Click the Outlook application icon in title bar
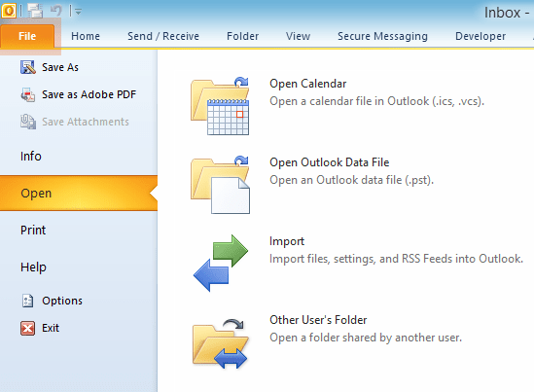The height and width of the screenshot is (392, 534). point(8,11)
